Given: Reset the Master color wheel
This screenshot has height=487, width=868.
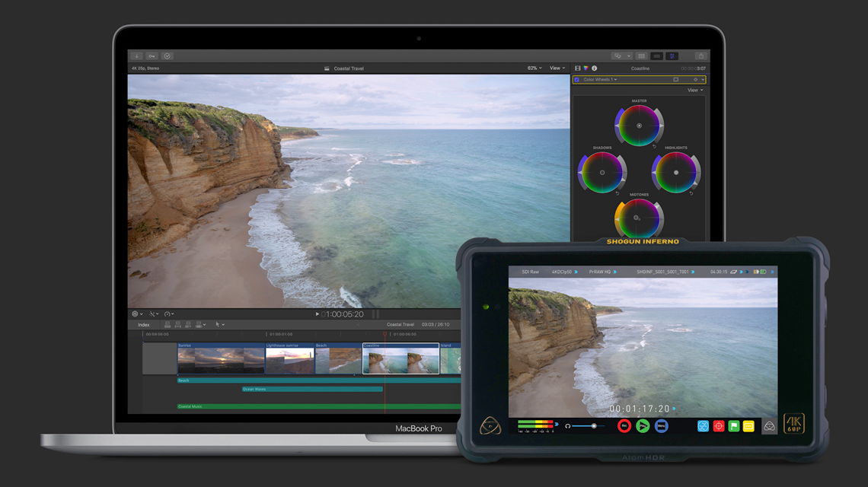Looking at the screenshot, I should pos(654,147).
